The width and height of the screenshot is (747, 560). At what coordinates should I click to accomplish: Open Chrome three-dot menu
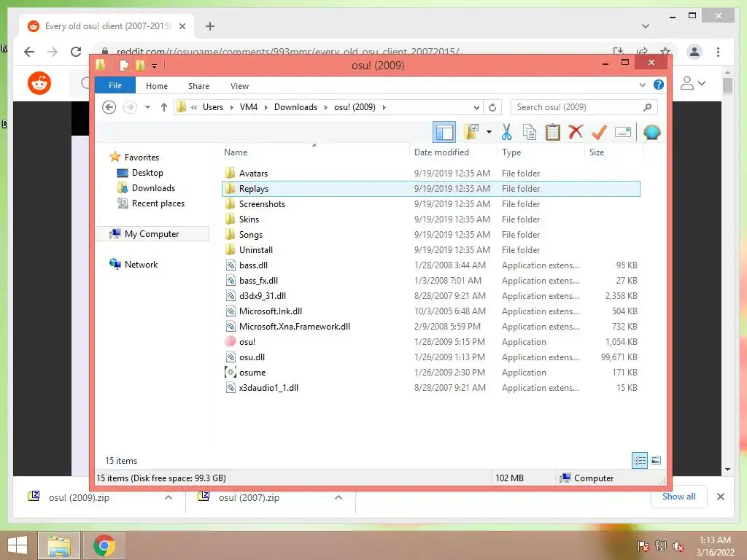coord(718,52)
